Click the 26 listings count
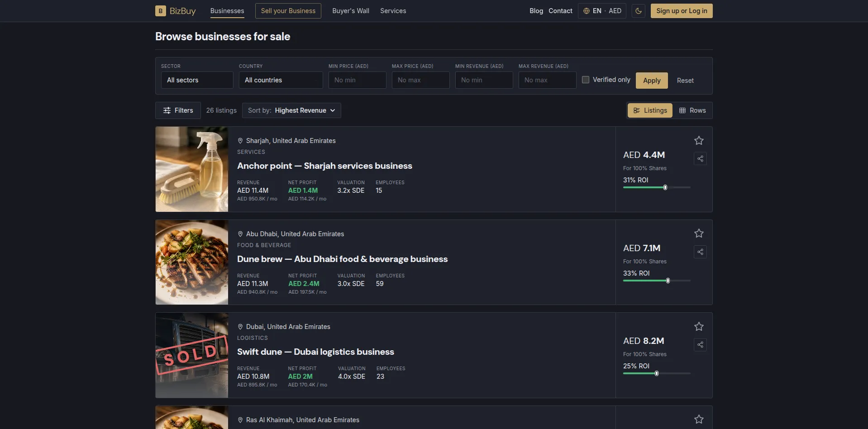868x429 pixels. (221, 110)
